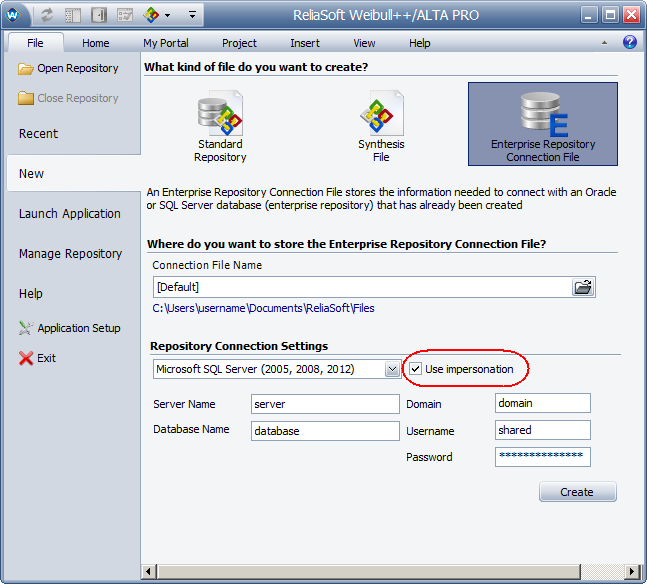
Task: Expand the Microsoft SQL Server database type dropdown
Action: pyautogui.click(x=393, y=370)
